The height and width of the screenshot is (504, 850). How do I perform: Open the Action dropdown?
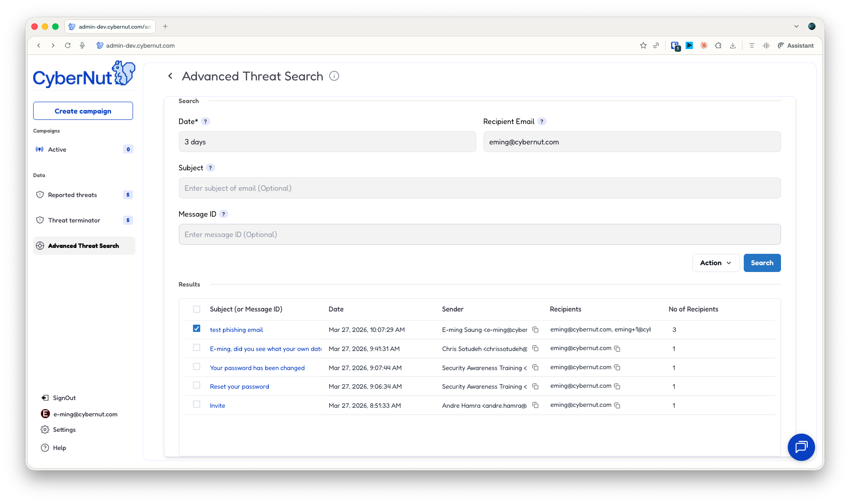click(716, 262)
